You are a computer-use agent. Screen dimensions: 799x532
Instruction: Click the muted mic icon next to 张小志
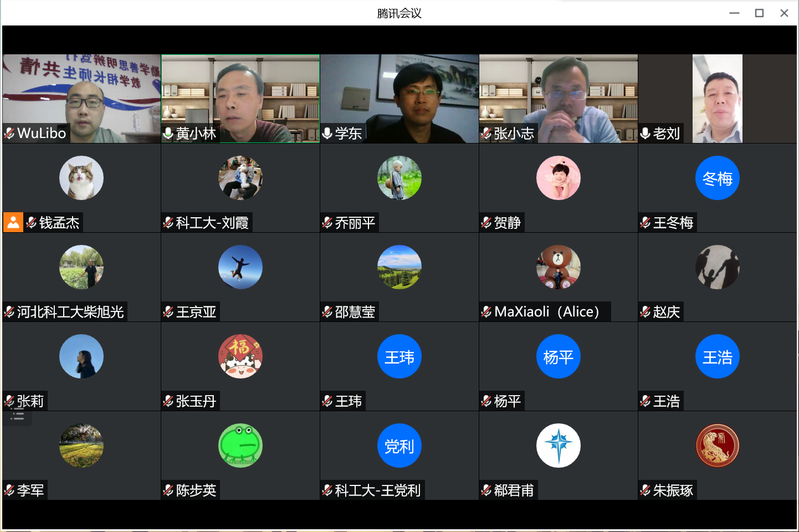pyautogui.click(x=486, y=134)
